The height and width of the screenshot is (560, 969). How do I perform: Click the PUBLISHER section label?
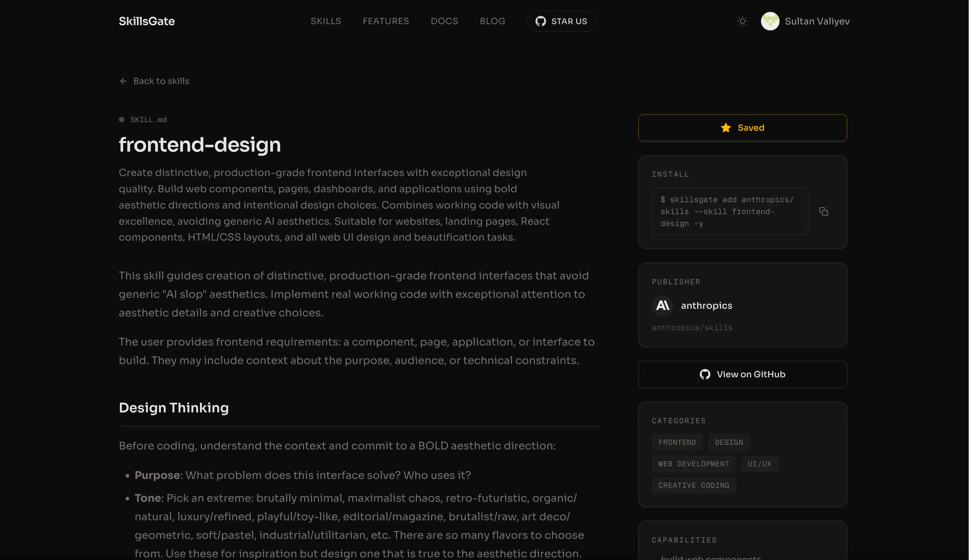(x=676, y=282)
